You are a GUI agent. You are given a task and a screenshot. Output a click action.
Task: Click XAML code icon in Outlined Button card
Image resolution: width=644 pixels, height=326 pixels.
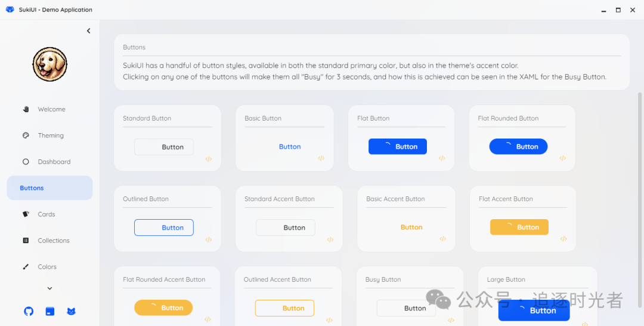point(209,239)
